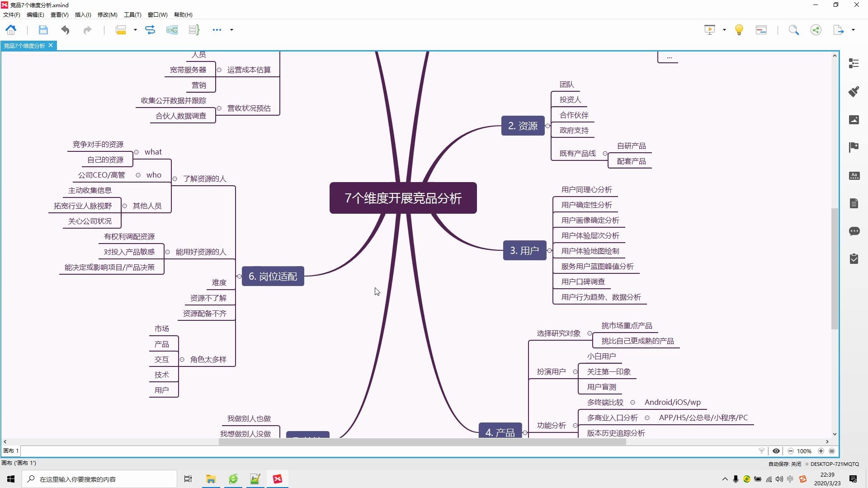Collapse the '能用好资源的人' subtopic
This screenshot has width=868, height=488.
pyautogui.click(x=168, y=252)
